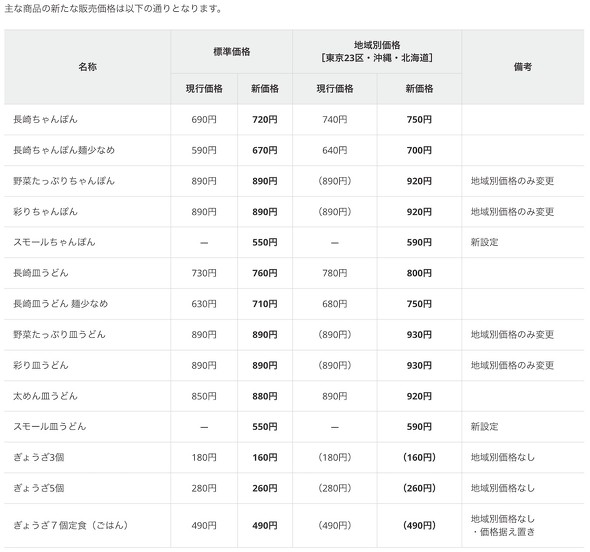590x552 pixels.
Task: Click the 680円 regional current price
Action: (x=335, y=304)
